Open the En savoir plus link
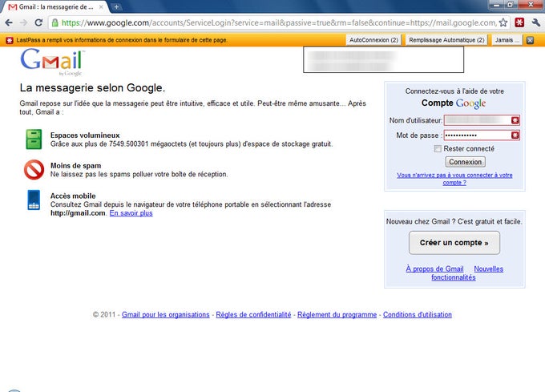 pos(131,213)
